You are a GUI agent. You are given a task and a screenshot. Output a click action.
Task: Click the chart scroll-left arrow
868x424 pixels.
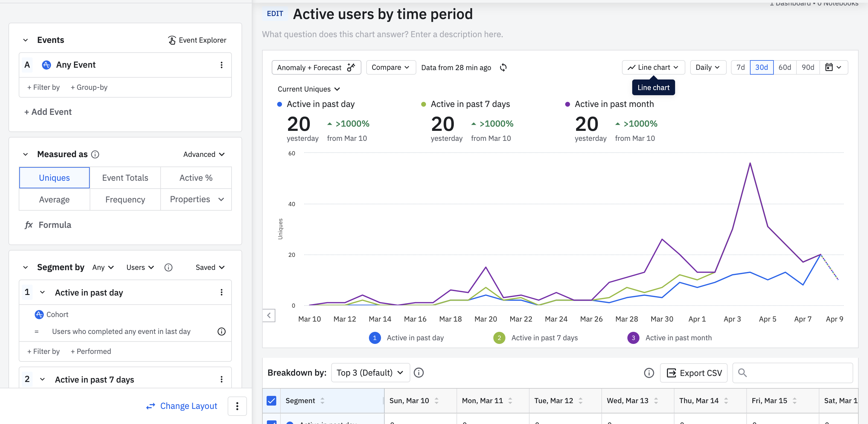click(269, 316)
